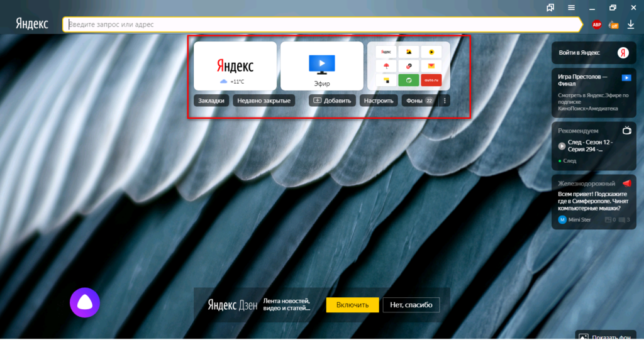This screenshot has height=362, width=644.
Task: Click the +11°C weather reading
Action: (237, 82)
